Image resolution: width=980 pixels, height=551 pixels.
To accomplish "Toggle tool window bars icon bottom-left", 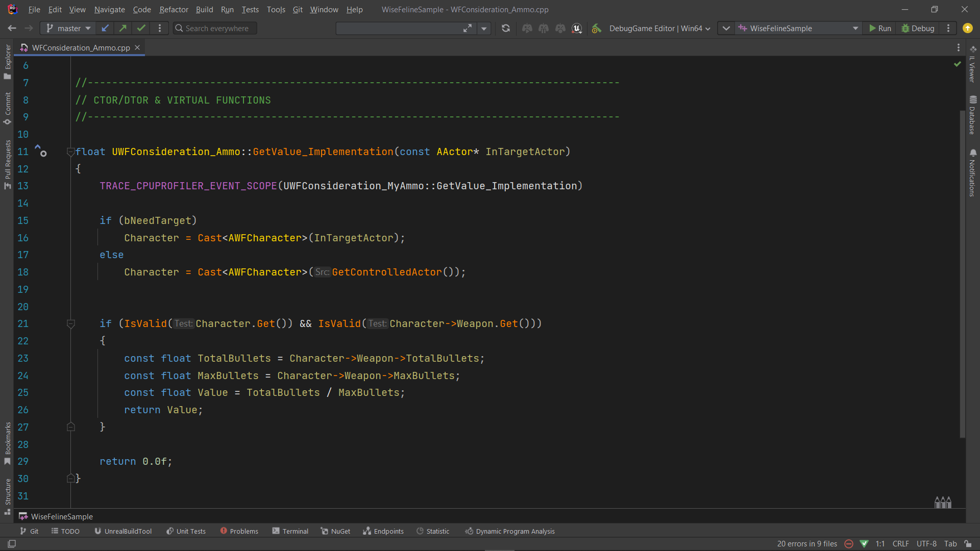I will point(12,544).
